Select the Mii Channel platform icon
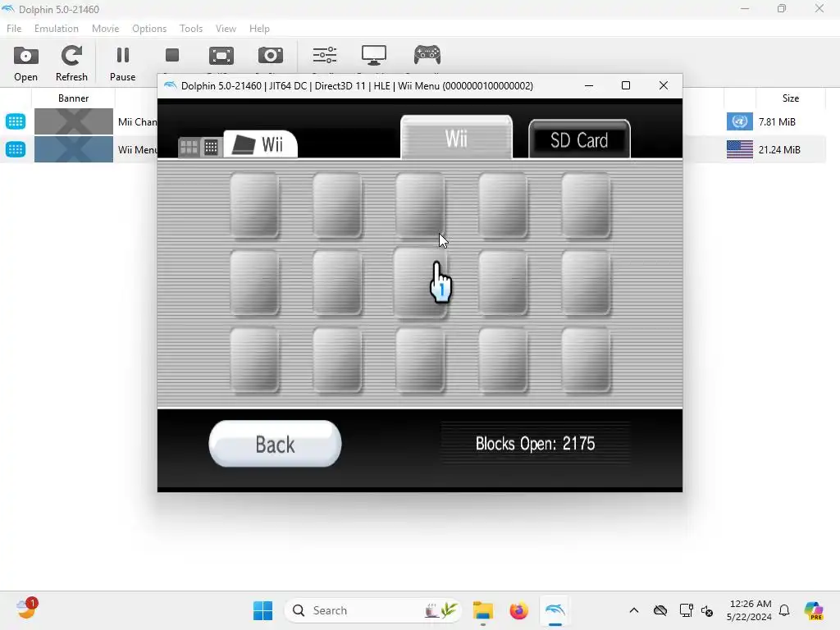 [x=16, y=121]
